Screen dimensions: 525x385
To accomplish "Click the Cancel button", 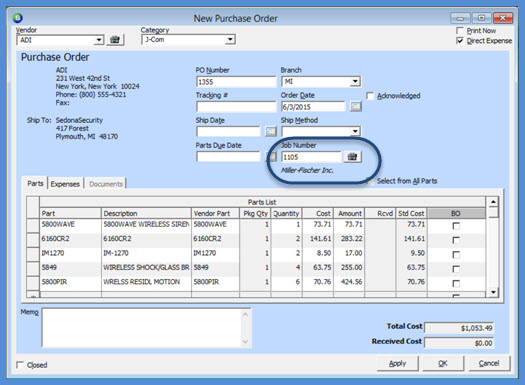I will (x=489, y=363).
